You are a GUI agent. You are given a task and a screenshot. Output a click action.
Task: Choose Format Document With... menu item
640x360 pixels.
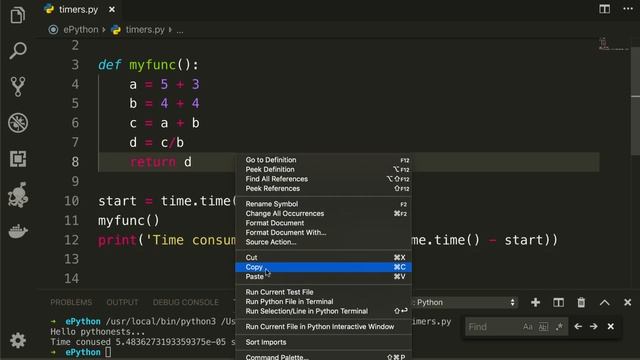[323, 233]
